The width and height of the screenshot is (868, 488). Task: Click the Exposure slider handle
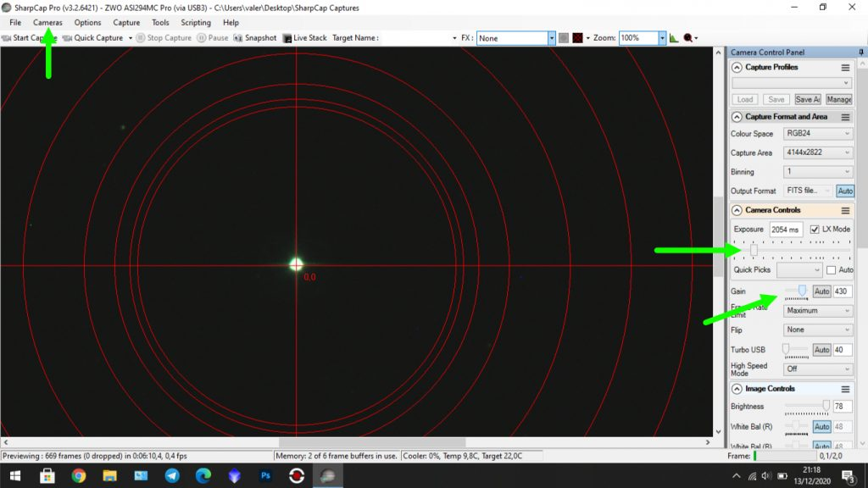(x=754, y=250)
